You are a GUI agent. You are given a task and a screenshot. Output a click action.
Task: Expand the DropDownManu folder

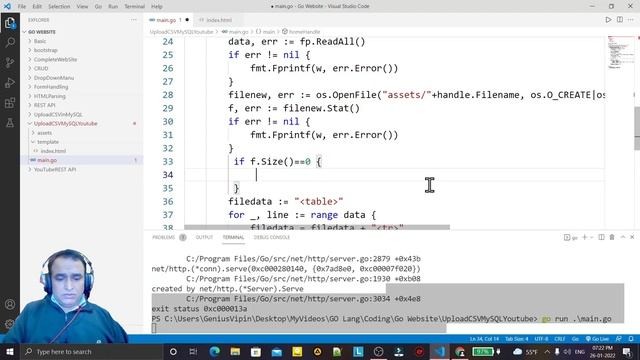pos(53,78)
